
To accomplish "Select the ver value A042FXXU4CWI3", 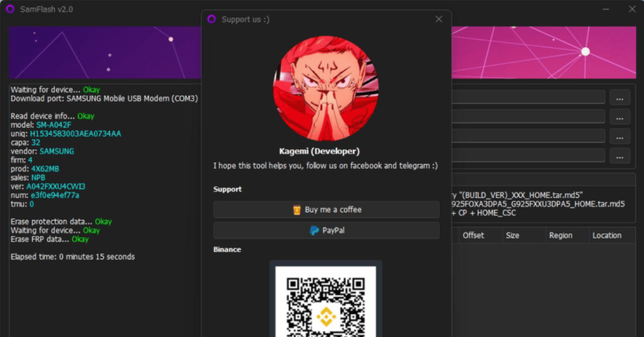I will click(x=56, y=186).
